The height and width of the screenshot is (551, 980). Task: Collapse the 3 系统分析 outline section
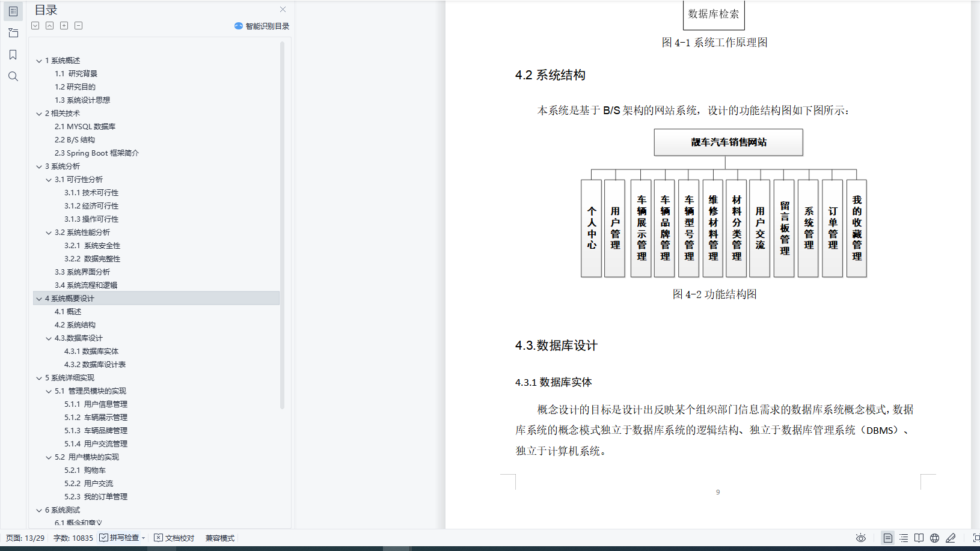[39, 166]
